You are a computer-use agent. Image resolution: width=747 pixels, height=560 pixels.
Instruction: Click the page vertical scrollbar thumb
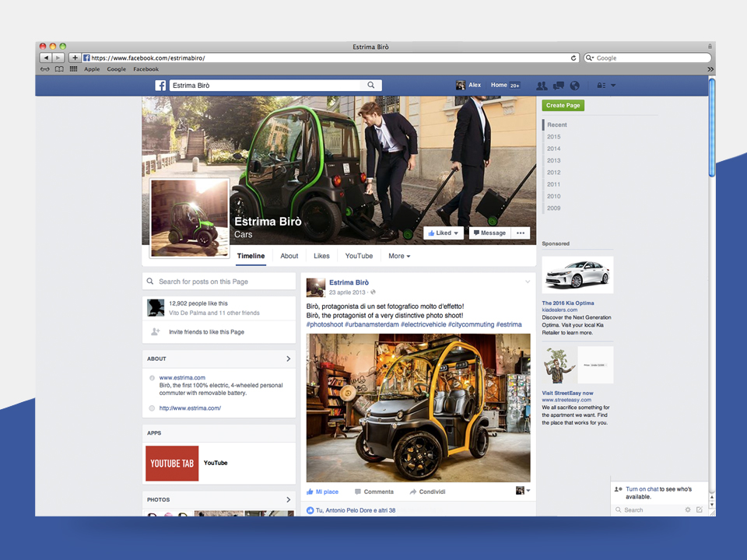pyautogui.click(x=712, y=128)
